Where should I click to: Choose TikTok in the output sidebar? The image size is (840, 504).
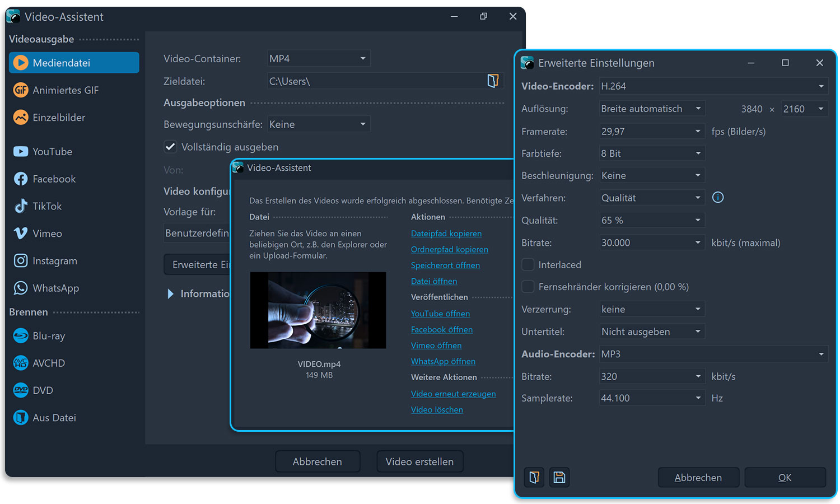click(x=46, y=206)
